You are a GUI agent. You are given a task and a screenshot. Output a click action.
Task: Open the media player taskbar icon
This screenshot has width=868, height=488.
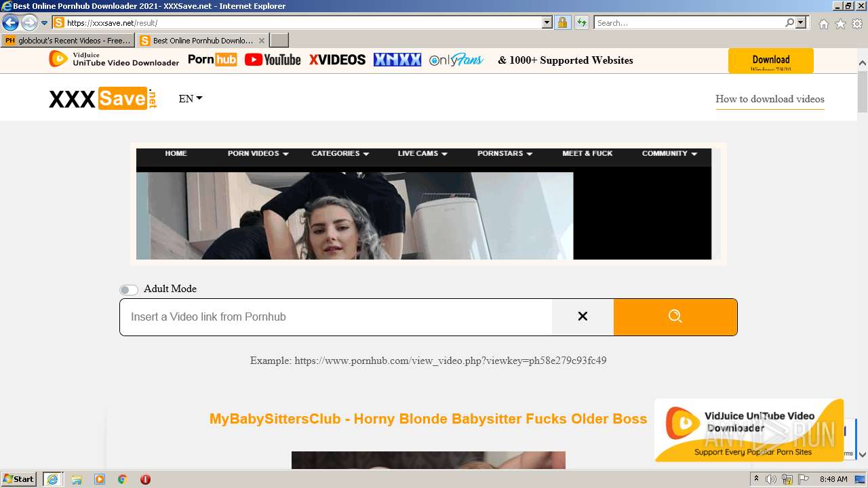[x=100, y=479]
